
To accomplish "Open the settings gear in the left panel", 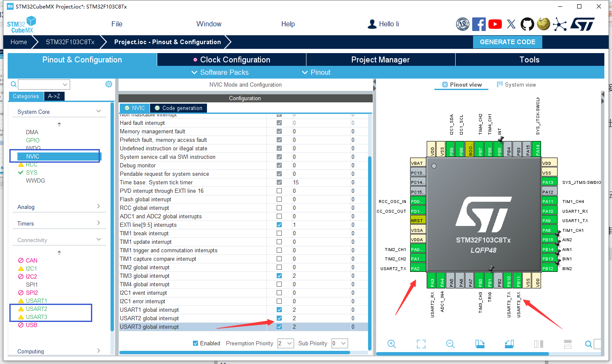I will pyautogui.click(x=109, y=84).
